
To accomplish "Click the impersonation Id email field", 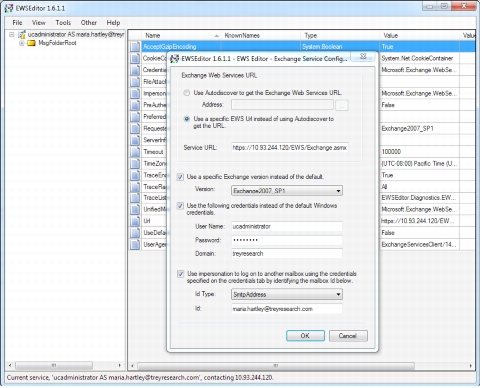I will click(x=287, y=309).
